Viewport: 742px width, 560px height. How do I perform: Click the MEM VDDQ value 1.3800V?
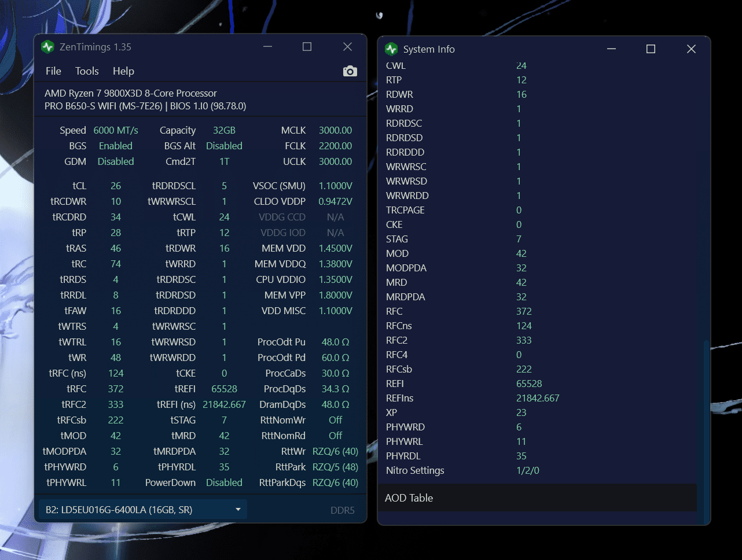pos(335,264)
